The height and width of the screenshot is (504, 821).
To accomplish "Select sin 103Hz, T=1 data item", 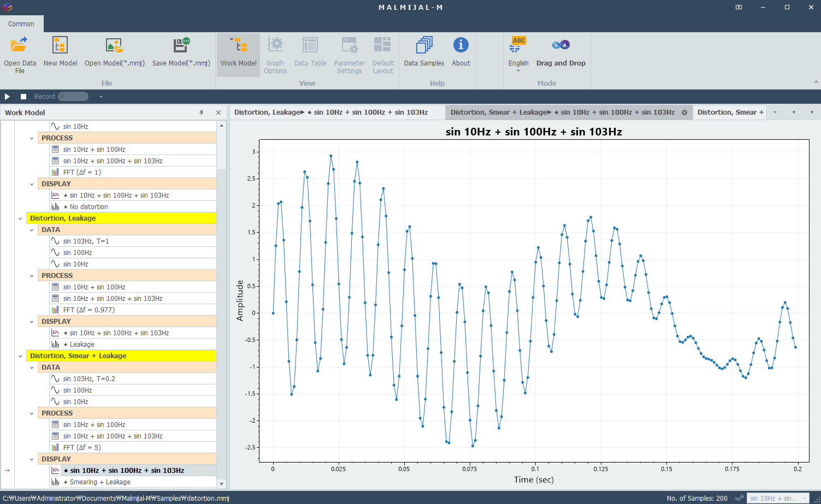I will click(133, 241).
